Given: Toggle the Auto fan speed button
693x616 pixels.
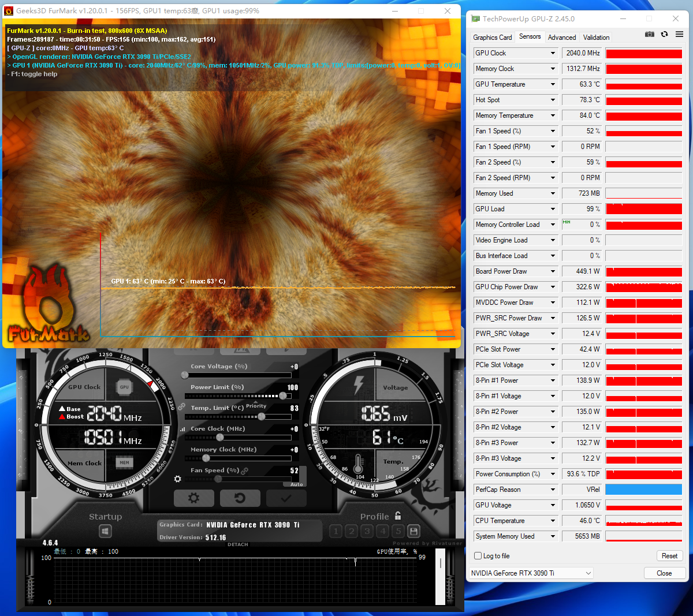Looking at the screenshot, I should (x=296, y=484).
